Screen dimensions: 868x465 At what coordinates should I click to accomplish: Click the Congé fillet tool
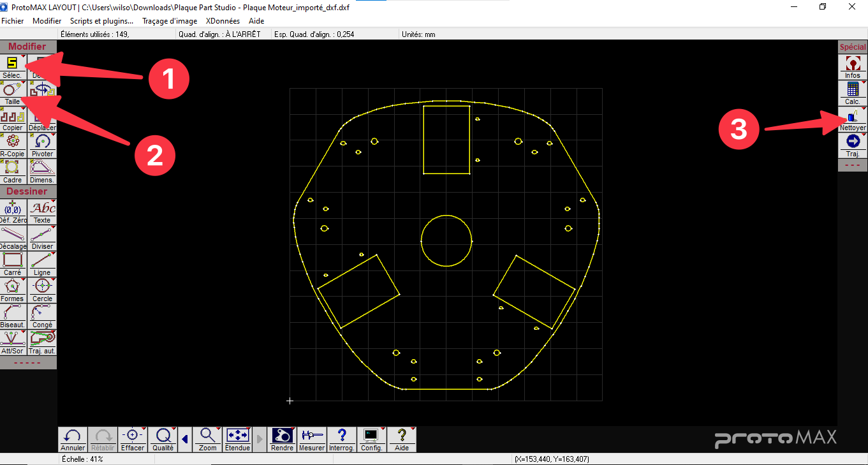(x=43, y=316)
